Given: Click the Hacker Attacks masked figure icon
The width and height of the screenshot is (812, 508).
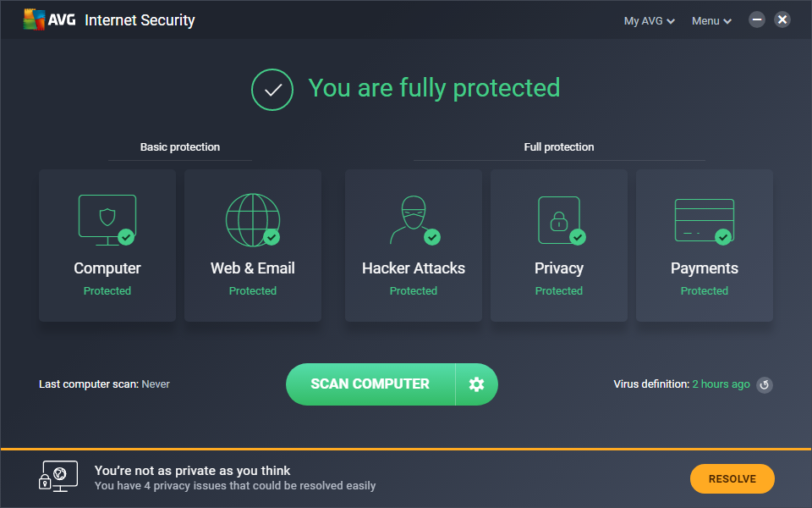Looking at the screenshot, I should [x=413, y=219].
